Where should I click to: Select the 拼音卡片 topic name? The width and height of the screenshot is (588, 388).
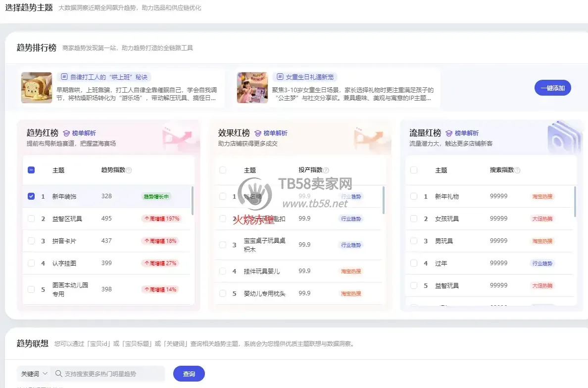coord(64,241)
